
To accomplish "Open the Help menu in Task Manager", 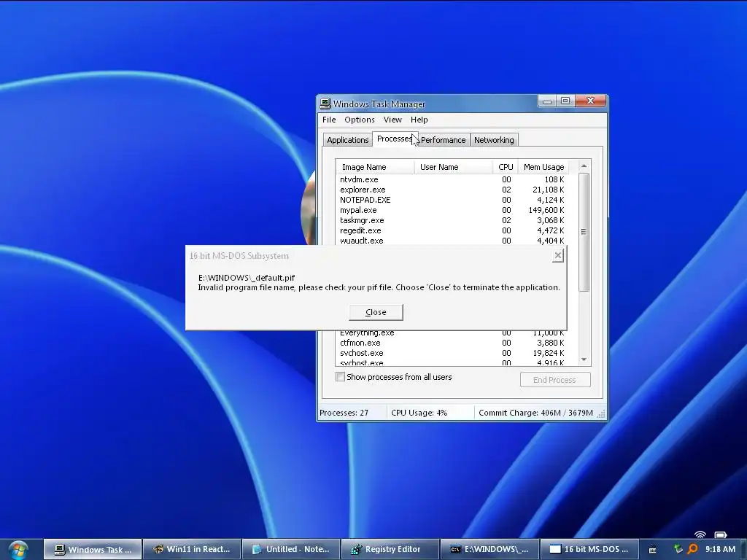I will point(419,120).
